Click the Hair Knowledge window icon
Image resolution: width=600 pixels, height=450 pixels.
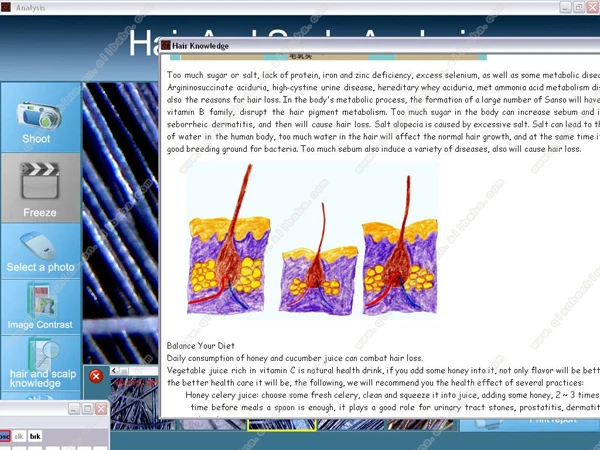166,46
